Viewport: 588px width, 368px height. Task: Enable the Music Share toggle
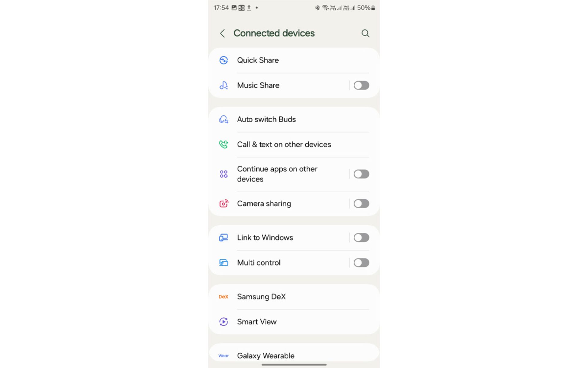pos(361,86)
